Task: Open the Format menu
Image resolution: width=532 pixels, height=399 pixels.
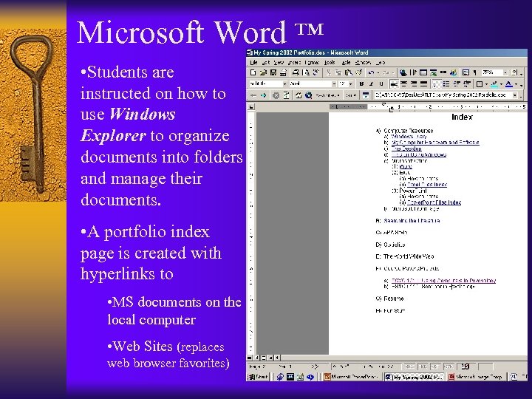Action: (x=312, y=62)
